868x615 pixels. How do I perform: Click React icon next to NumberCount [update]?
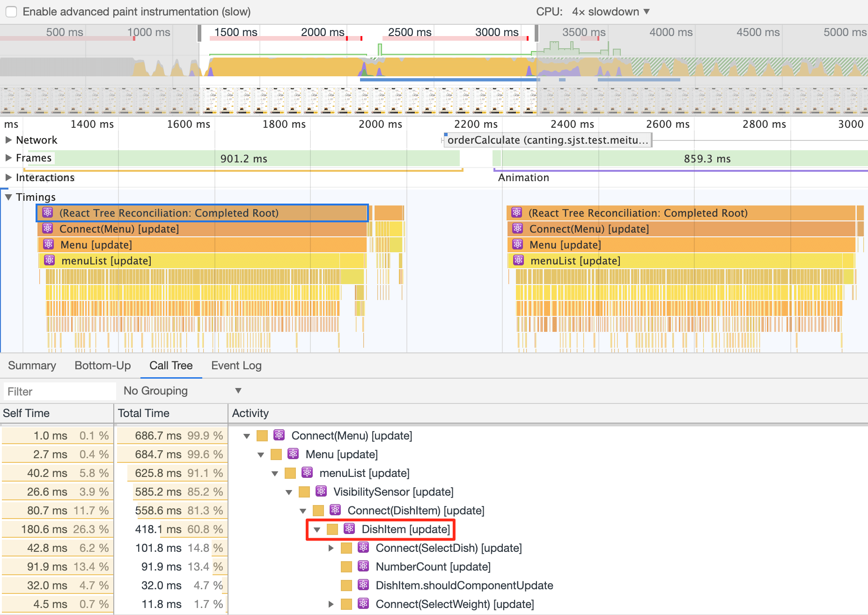363,566
